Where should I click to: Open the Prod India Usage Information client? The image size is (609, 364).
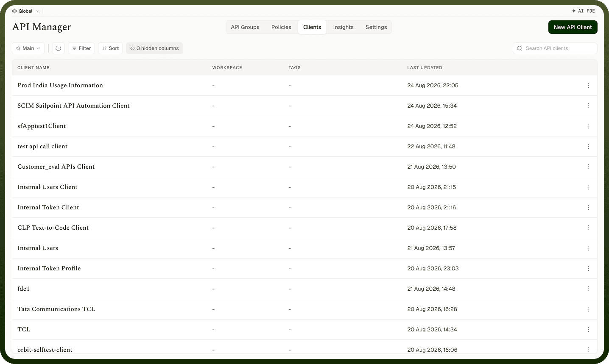(60, 85)
